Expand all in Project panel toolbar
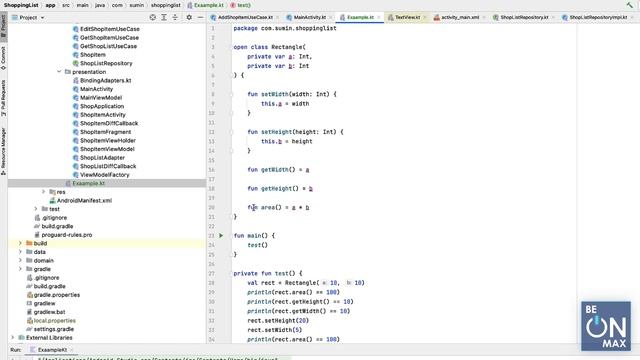The image size is (640, 360). [x=164, y=17]
